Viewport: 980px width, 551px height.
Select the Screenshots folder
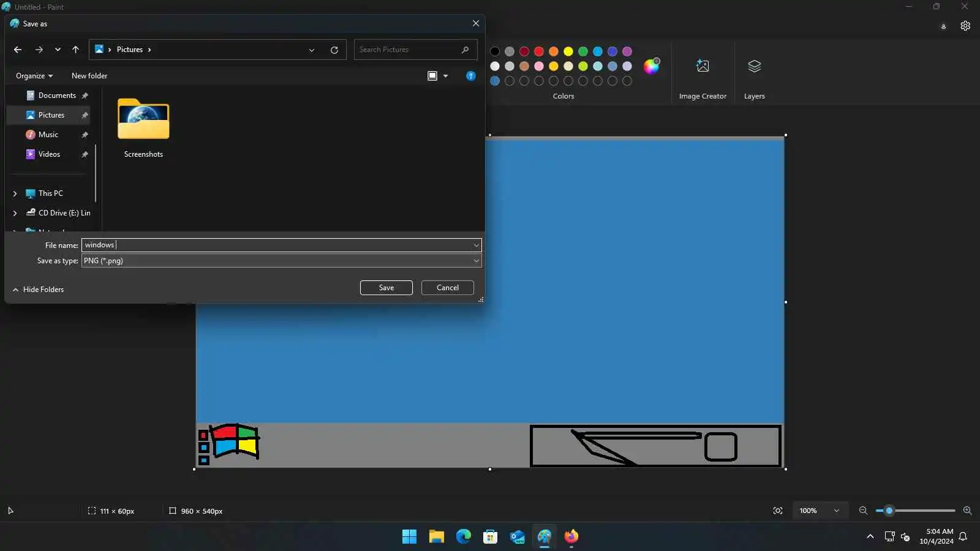click(143, 129)
